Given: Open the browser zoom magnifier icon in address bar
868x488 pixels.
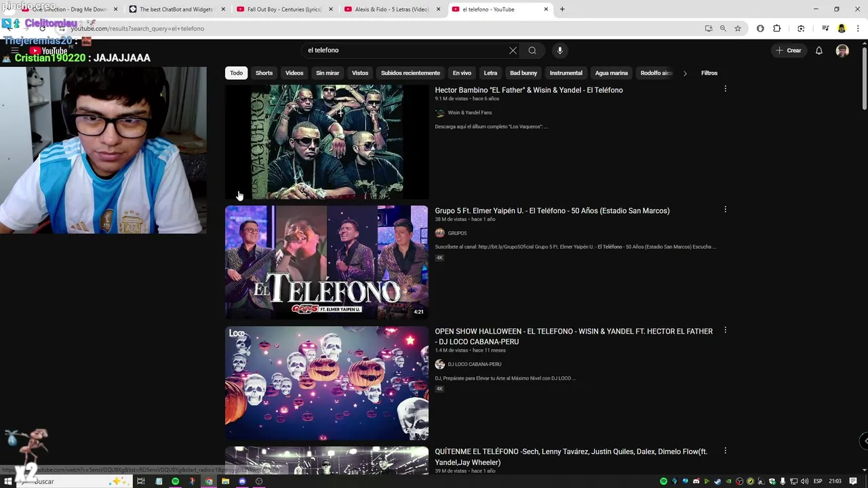Looking at the screenshot, I should click(723, 28).
